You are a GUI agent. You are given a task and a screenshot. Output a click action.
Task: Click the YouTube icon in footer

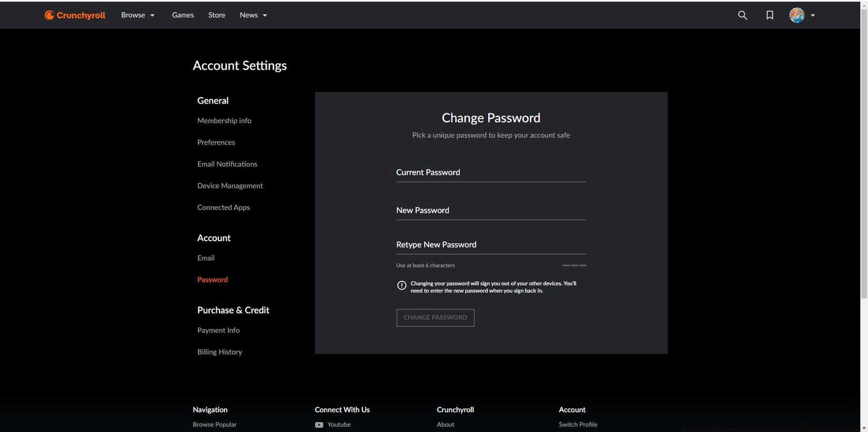click(x=319, y=425)
